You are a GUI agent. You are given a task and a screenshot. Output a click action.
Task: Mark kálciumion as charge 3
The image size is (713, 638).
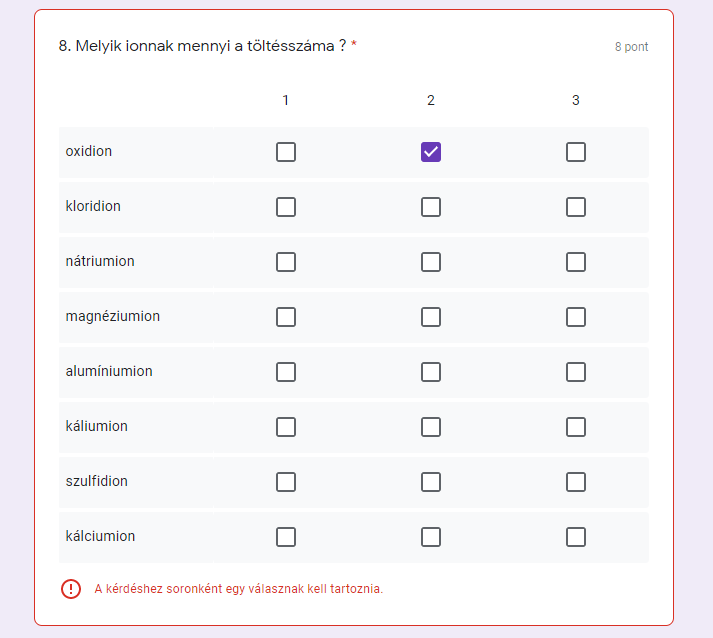576,537
